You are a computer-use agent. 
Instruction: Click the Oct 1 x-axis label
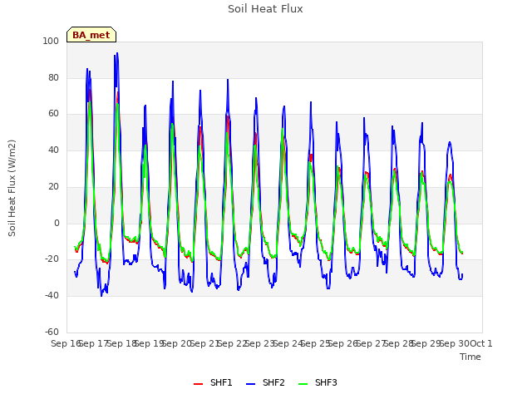point(481,343)
